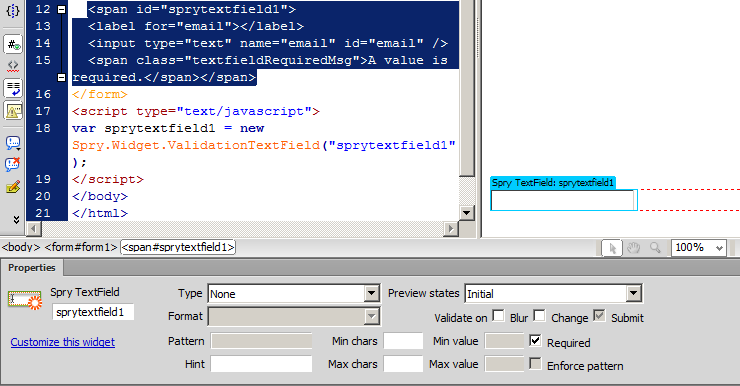Viewport: 740px width, 386px height.
Task: Open the Format dropdown
Action: click(294, 316)
